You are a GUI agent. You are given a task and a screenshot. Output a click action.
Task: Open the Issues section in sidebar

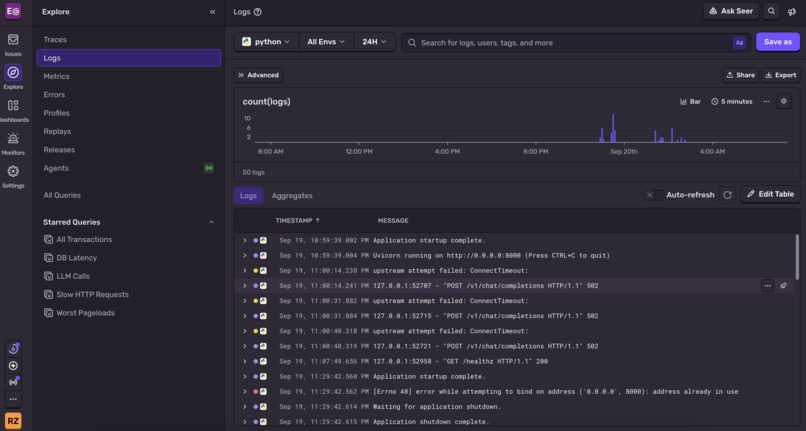coord(13,44)
